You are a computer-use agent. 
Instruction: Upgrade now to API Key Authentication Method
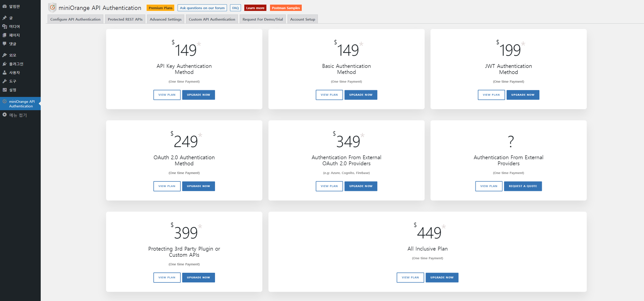click(198, 95)
